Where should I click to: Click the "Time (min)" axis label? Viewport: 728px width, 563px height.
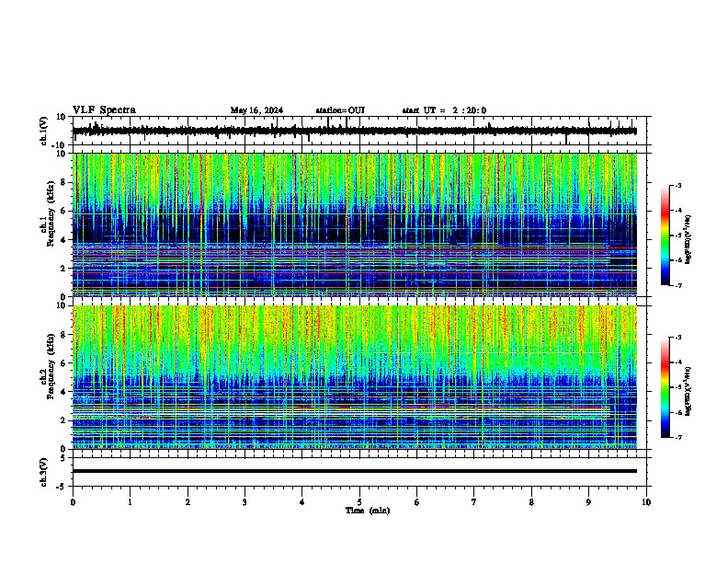pos(368,511)
